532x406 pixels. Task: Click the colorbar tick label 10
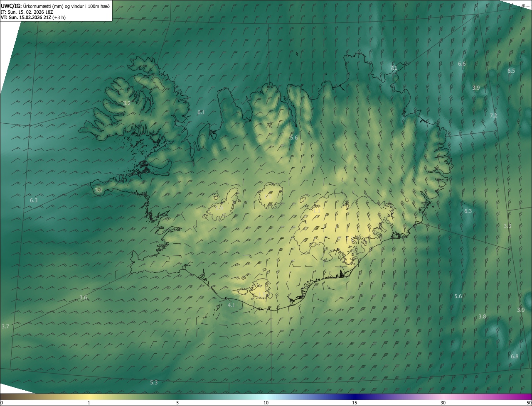[266, 403]
